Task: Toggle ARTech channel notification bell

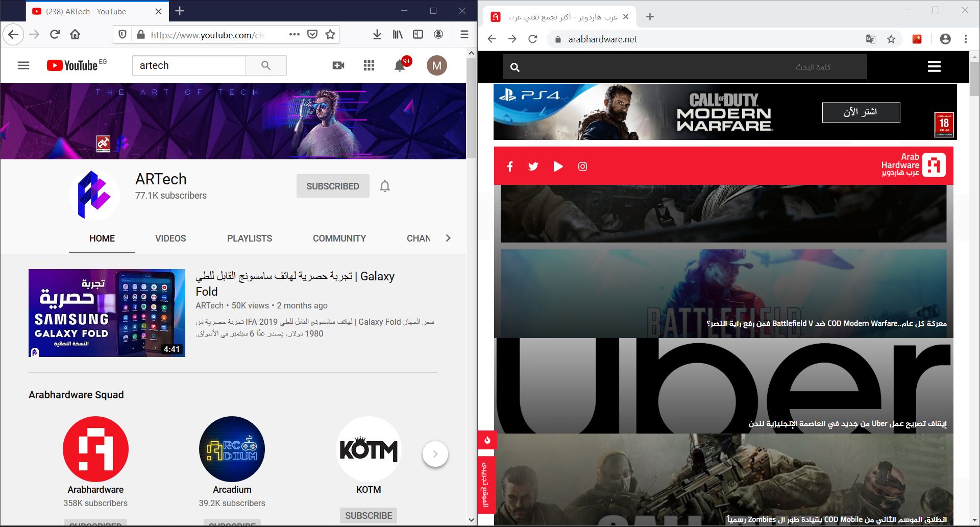Action: [x=385, y=186]
